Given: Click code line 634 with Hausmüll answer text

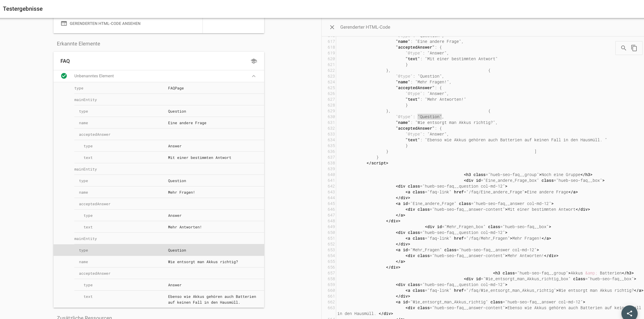Looking at the screenshot, I should [506, 140].
